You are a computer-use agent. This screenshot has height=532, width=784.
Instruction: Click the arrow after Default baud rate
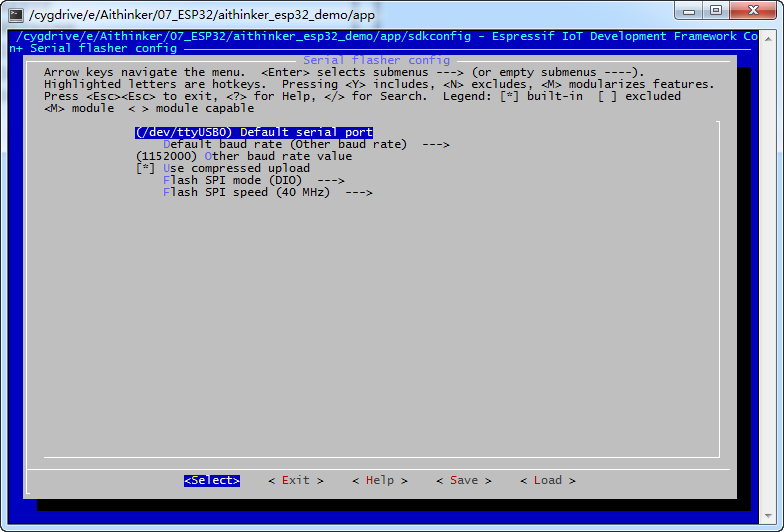[436, 144]
